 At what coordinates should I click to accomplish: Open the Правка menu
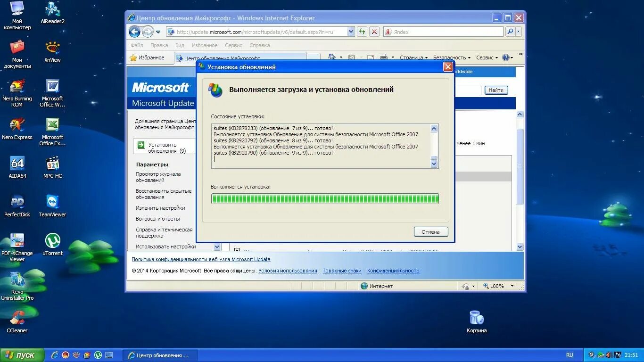click(x=159, y=45)
